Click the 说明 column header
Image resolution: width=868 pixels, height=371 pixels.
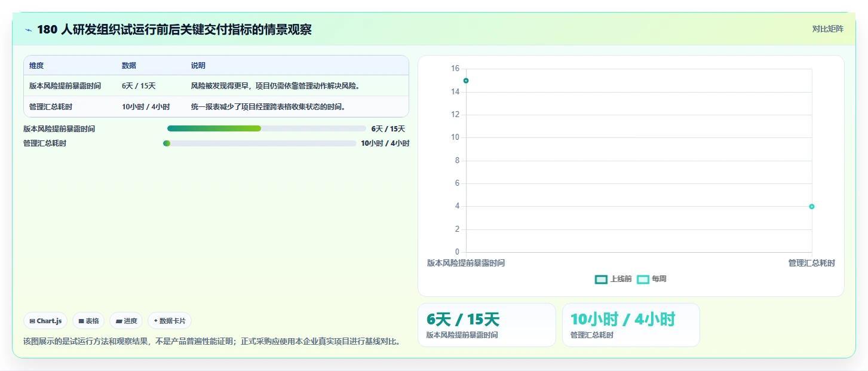coord(198,66)
